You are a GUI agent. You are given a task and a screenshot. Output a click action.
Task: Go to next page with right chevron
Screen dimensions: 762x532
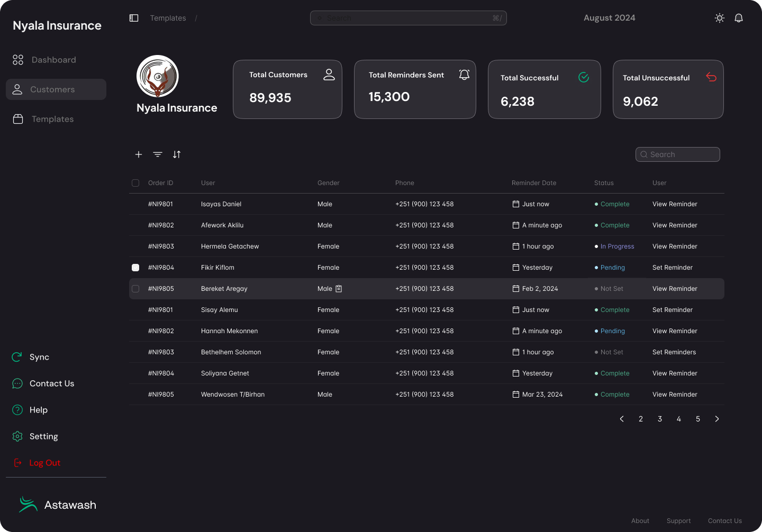717,419
